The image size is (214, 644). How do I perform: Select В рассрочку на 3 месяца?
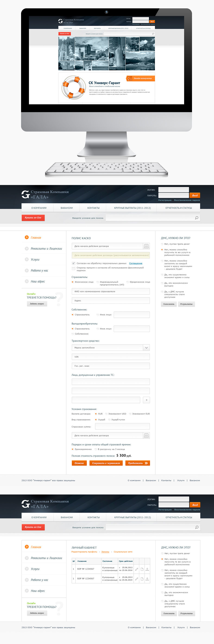pyautogui.click(x=96, y=449)
